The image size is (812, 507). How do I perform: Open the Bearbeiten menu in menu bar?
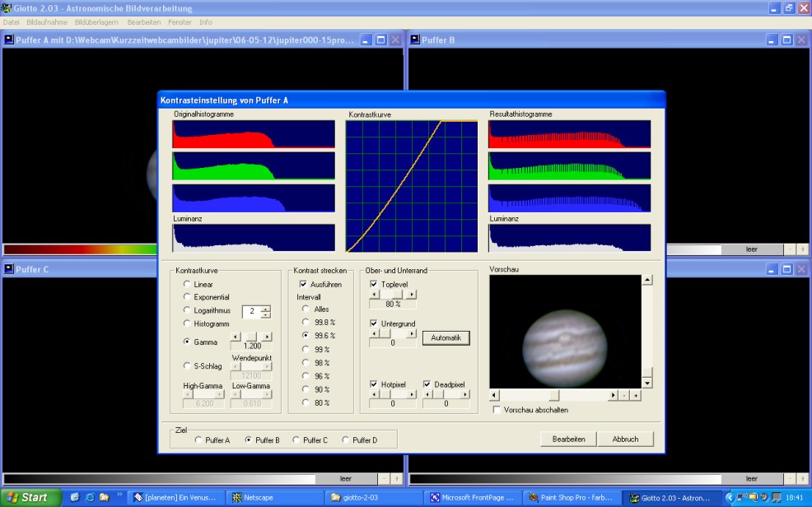coord(144,22)
